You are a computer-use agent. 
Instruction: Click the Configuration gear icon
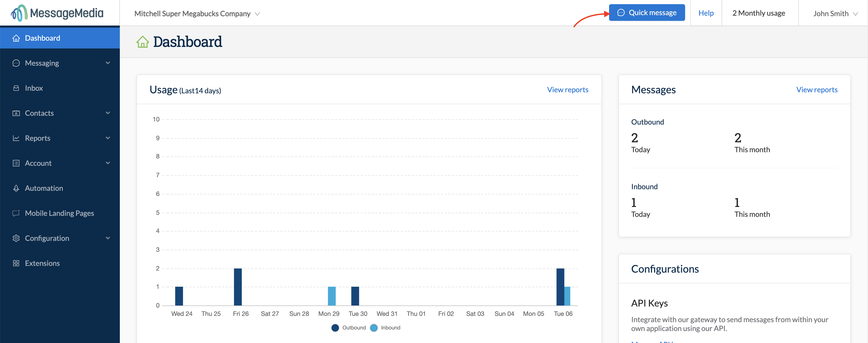coord(16,238)
